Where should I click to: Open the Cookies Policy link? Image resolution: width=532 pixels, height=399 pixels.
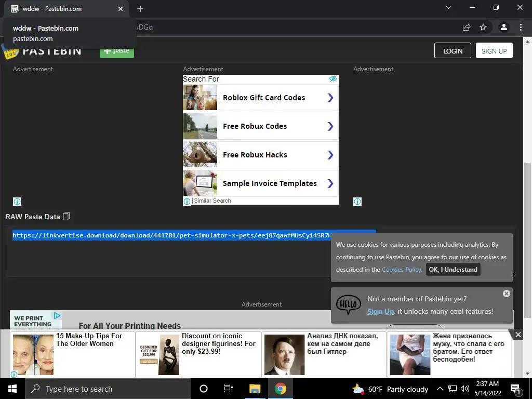click(402, 270)
